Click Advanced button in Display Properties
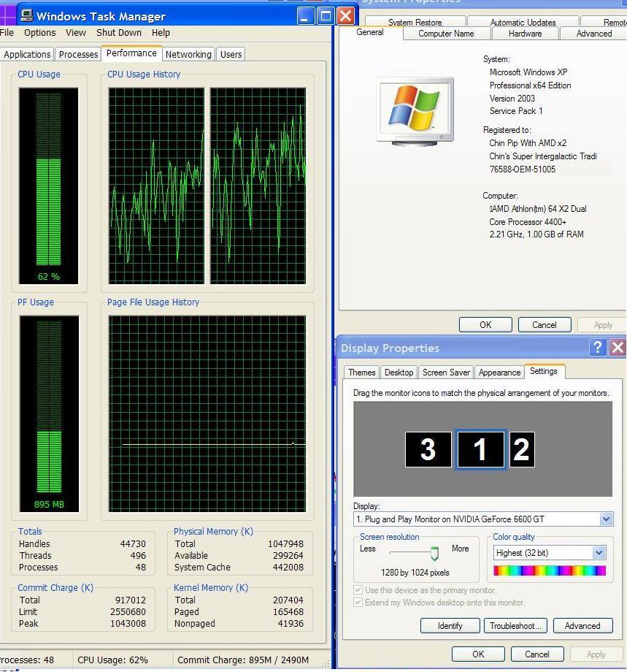 582,626
